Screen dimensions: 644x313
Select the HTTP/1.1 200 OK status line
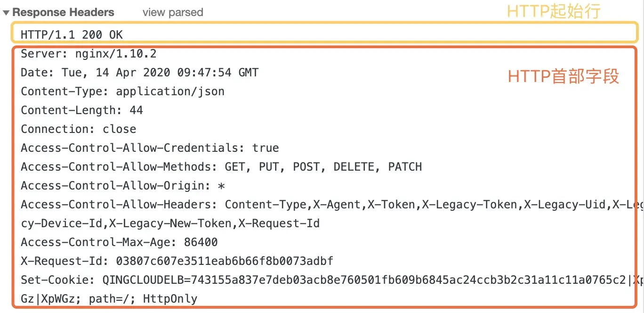coord(72,34)
